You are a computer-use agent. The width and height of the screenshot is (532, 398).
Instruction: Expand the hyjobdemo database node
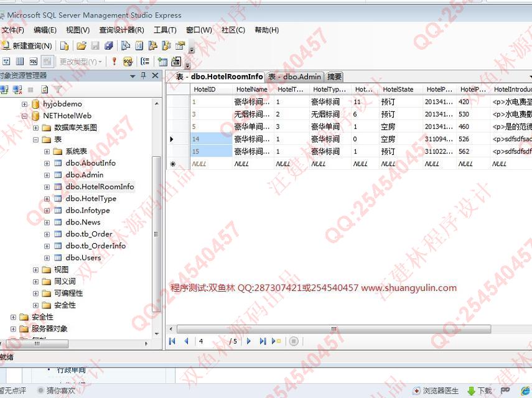pyautogui.click(x=24, y=104)
